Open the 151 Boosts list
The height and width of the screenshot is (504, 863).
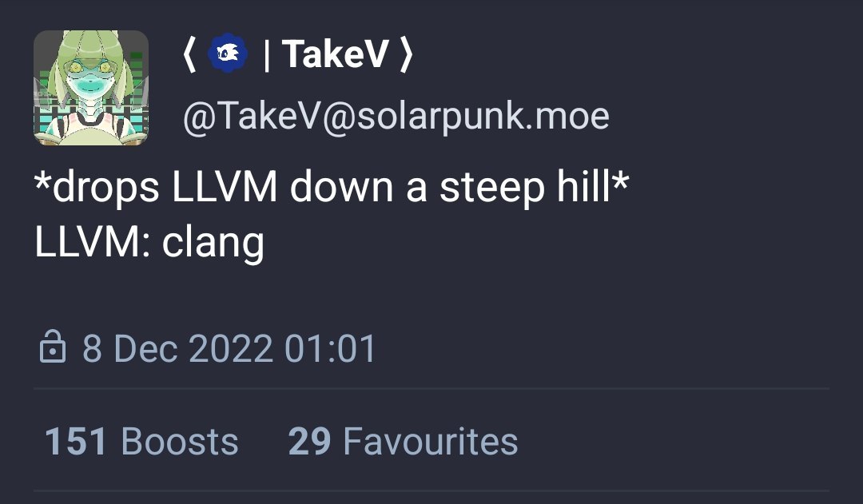(x=141, y=442)
